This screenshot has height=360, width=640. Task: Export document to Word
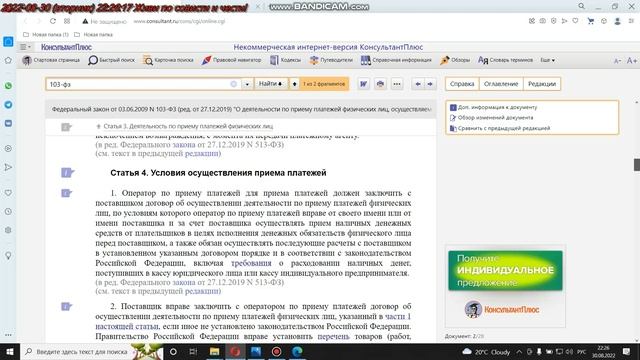(363, 84)
